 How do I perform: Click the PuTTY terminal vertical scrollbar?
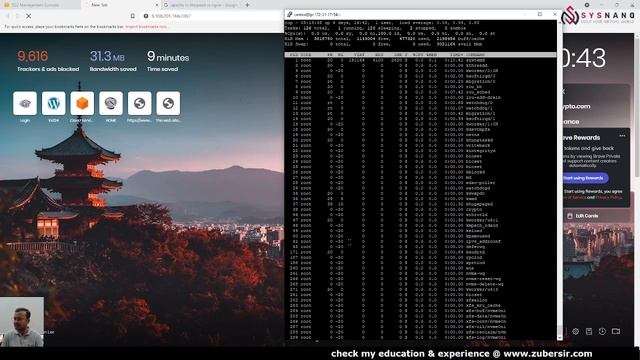pyautogui.click(x=559, y=180)
